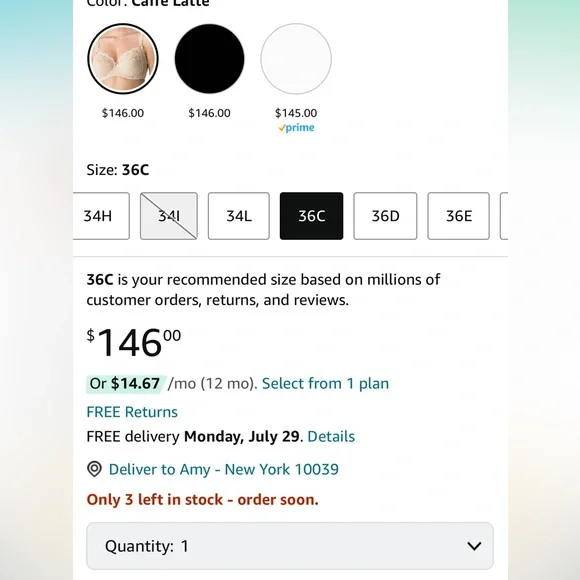Select size 36D
The image size is (580, 580).
tap(385, 216)
